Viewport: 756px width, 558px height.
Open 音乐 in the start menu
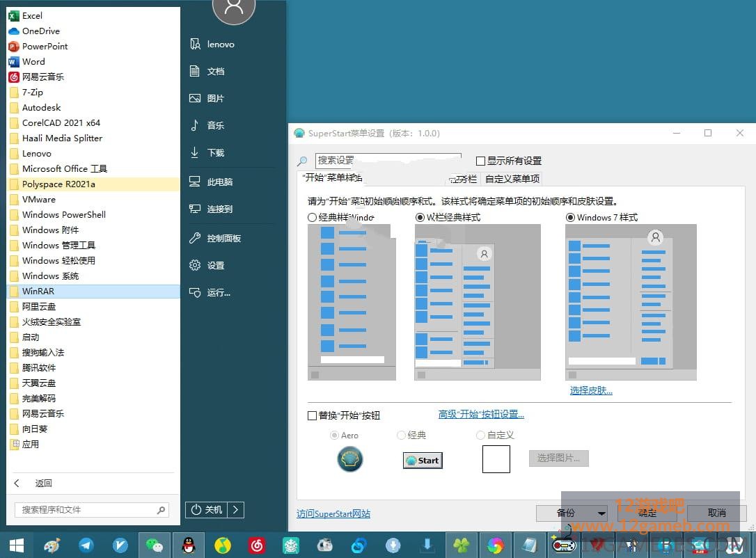pos(207,125)
